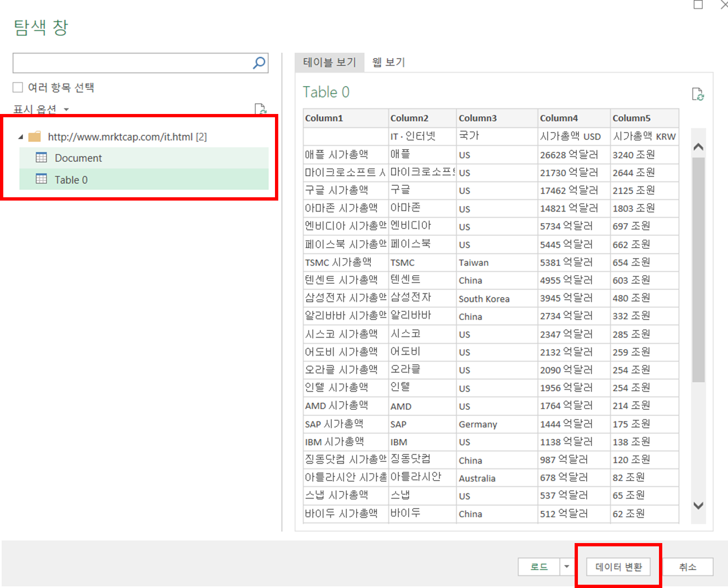Click the 82 조원 cell
This screenshot has height=588, width=728.
pyautogui.click(x=645, y=477)
